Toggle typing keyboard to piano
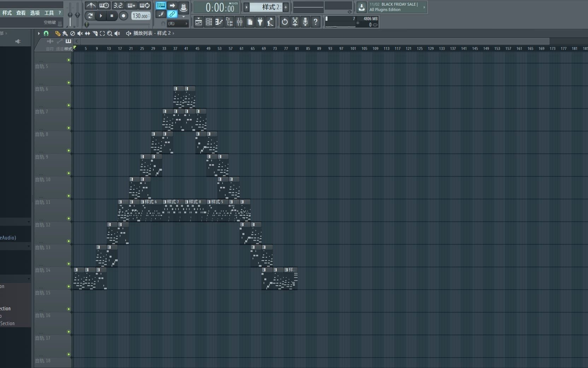The height and width of the screenshot is (368, 588). tap(161, 5)
